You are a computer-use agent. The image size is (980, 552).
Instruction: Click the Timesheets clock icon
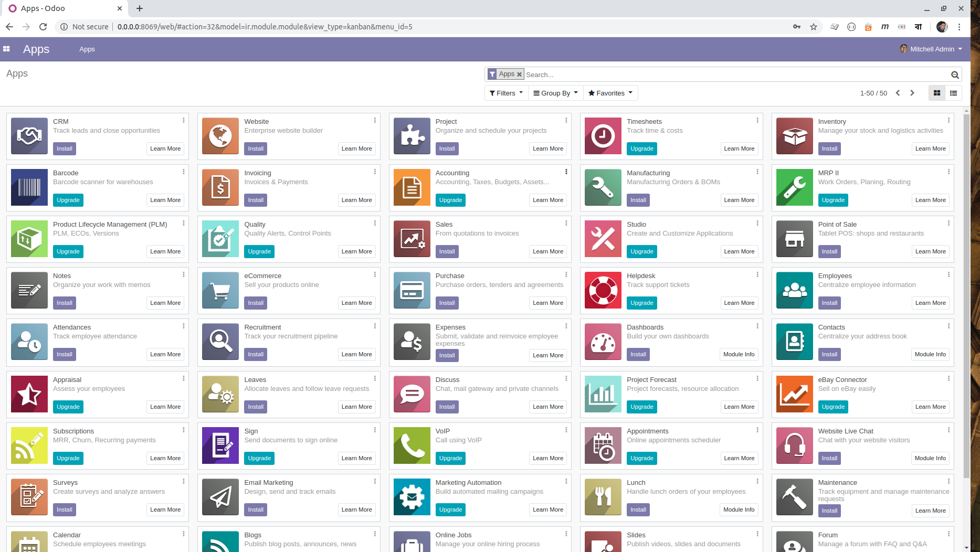pos(603,136)
